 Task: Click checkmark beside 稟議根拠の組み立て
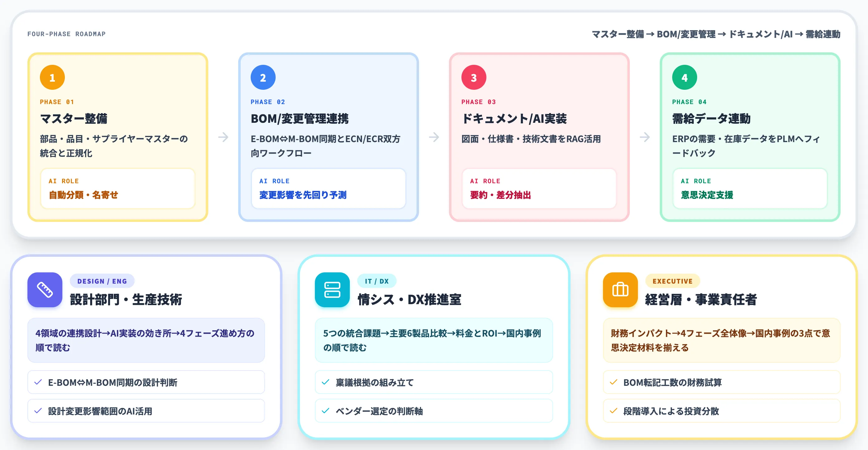pyautogui.click(x=325, y=382)
